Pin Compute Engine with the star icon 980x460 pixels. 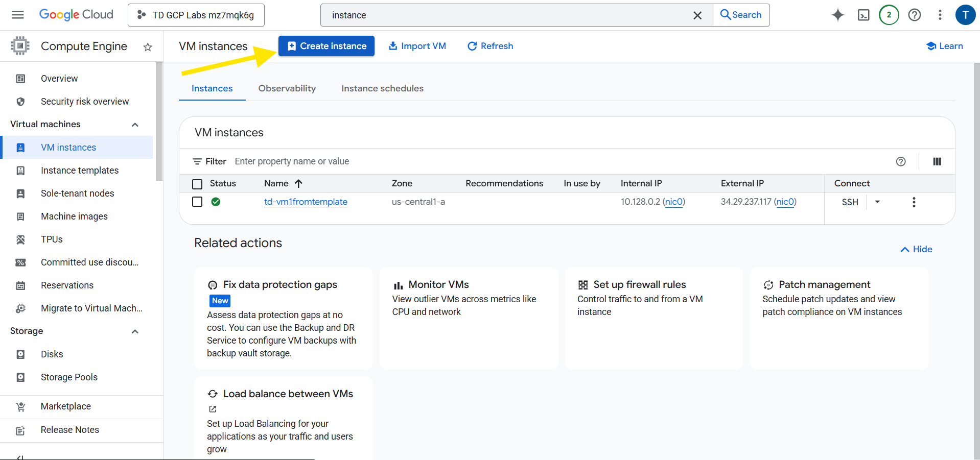tap(148, 47)
